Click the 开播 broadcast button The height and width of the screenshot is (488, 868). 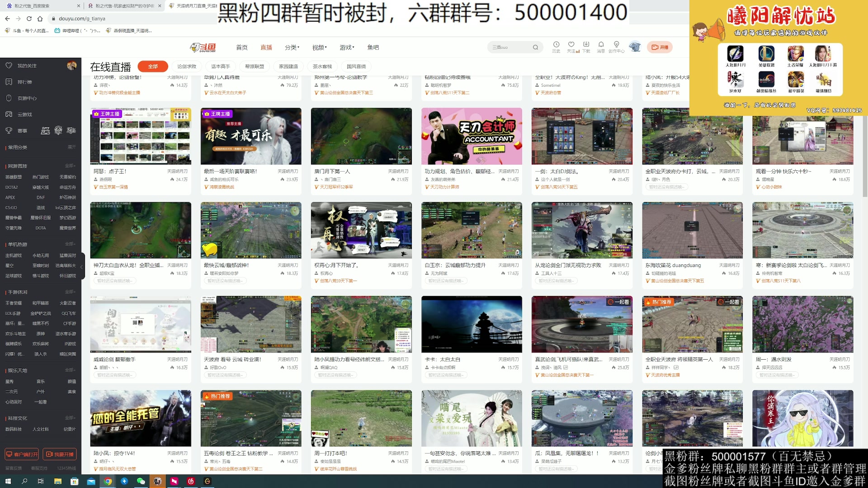(x=660, y=47)
